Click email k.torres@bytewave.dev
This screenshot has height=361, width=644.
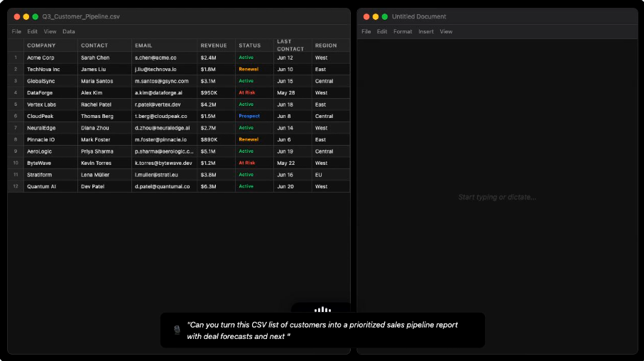pos(163,163)
